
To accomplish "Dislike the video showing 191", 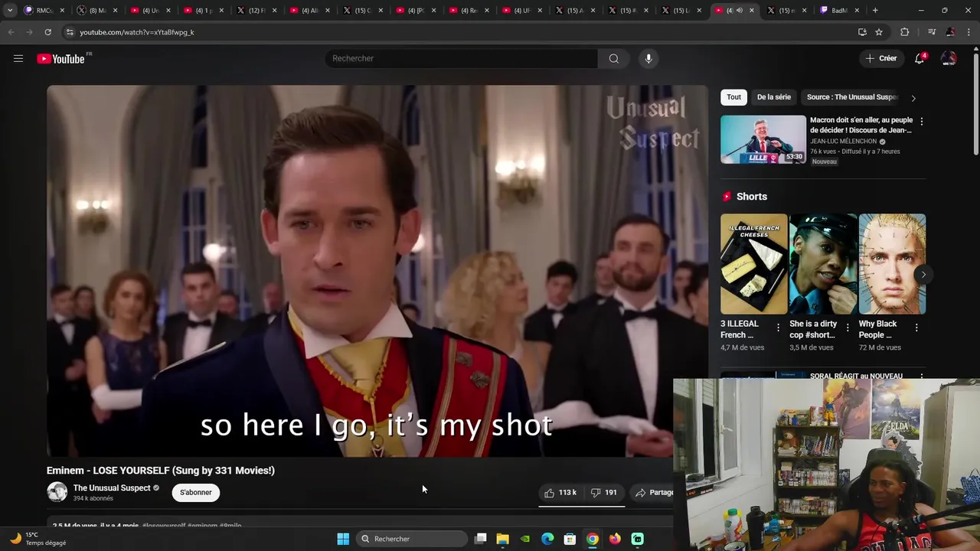I will pos(603,493).
